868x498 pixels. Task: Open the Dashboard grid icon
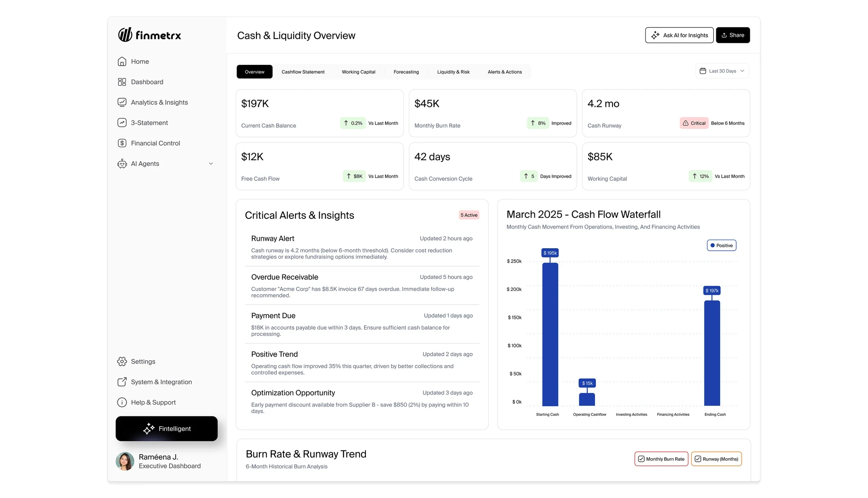pyautogui.click(x=122, y=82)
